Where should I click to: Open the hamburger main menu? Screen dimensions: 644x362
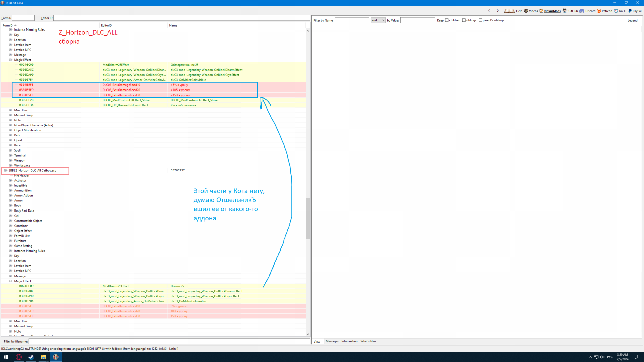pos(5,11)
